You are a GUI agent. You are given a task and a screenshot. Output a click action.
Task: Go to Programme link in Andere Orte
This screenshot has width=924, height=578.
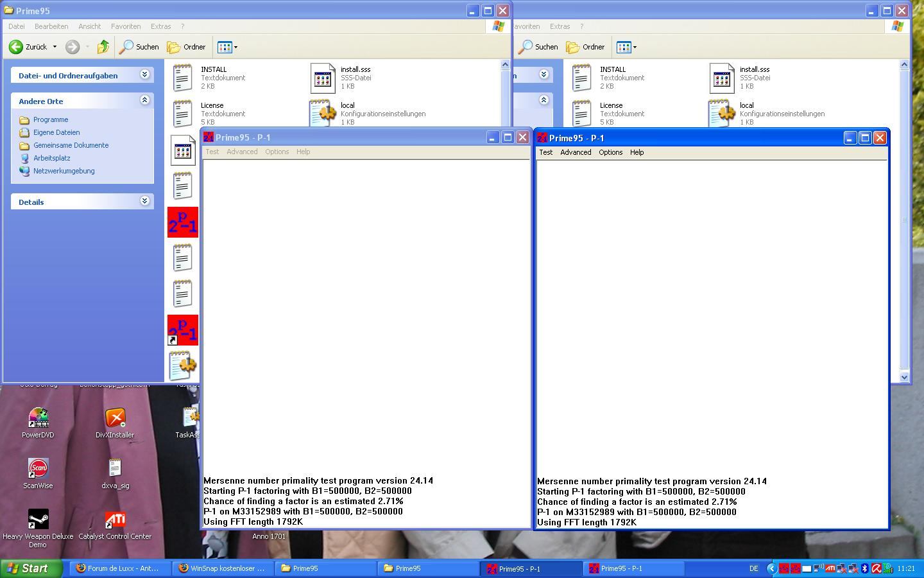(51, 119)
